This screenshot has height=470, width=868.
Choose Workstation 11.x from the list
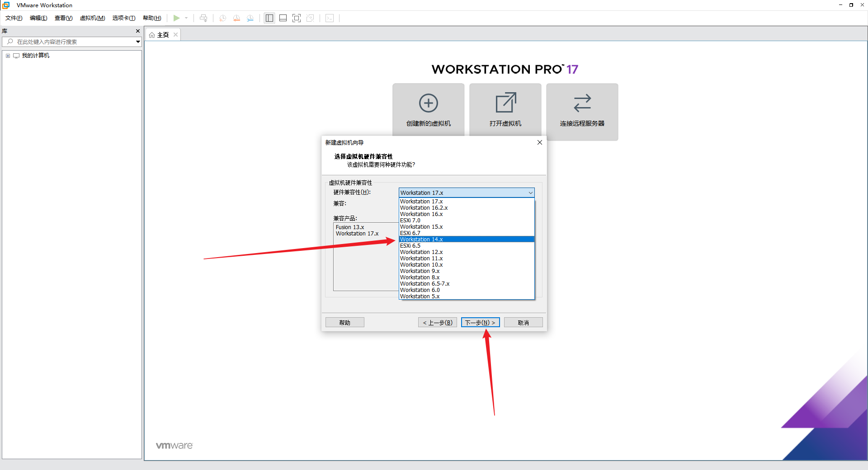coord(467,258)
